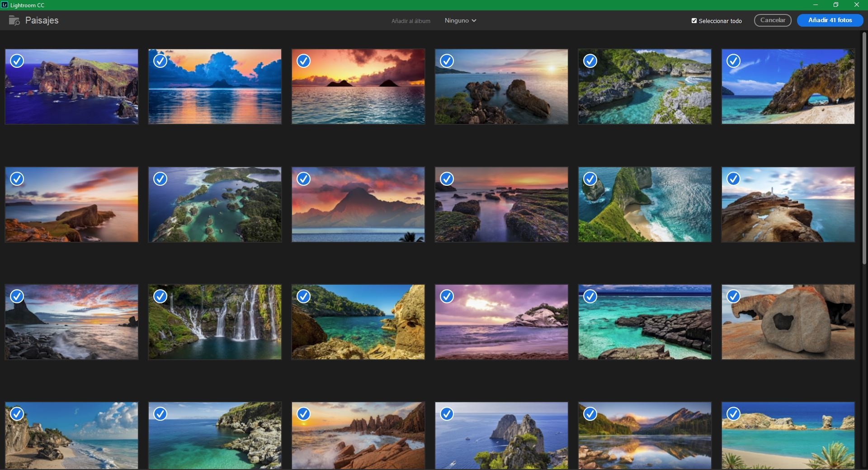Select the turquoise water with dark basalt rocks thumbnail
Screen dimensions: 868x470
tap(645, 322)
